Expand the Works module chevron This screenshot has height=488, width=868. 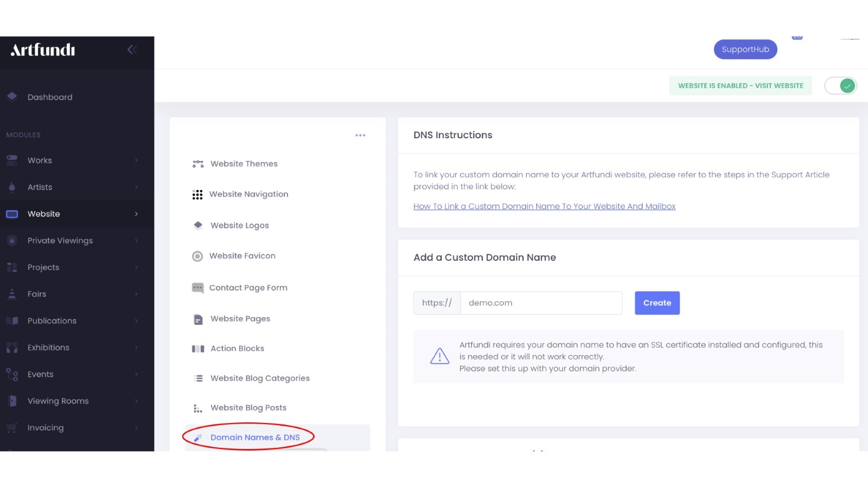coord(136,160)
